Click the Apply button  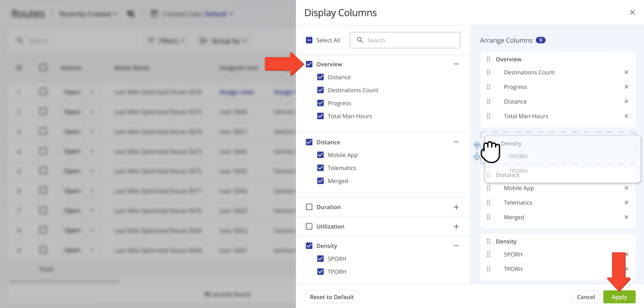point(619,297)
